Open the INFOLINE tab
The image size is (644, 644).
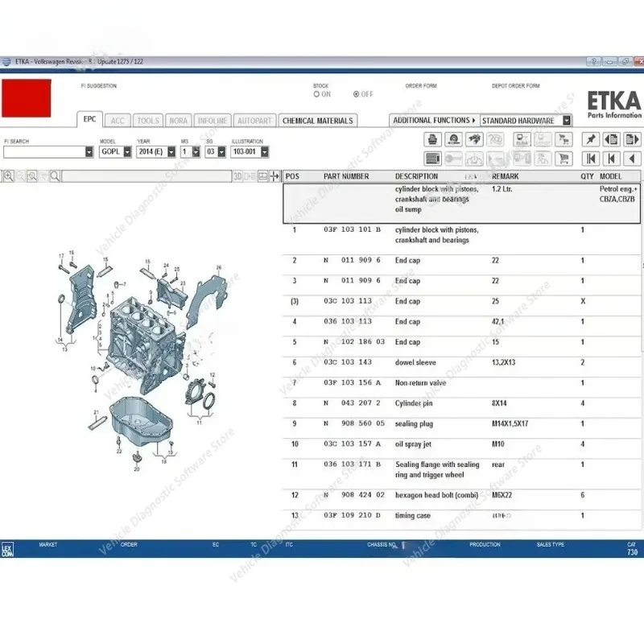[x=213, y=121]
